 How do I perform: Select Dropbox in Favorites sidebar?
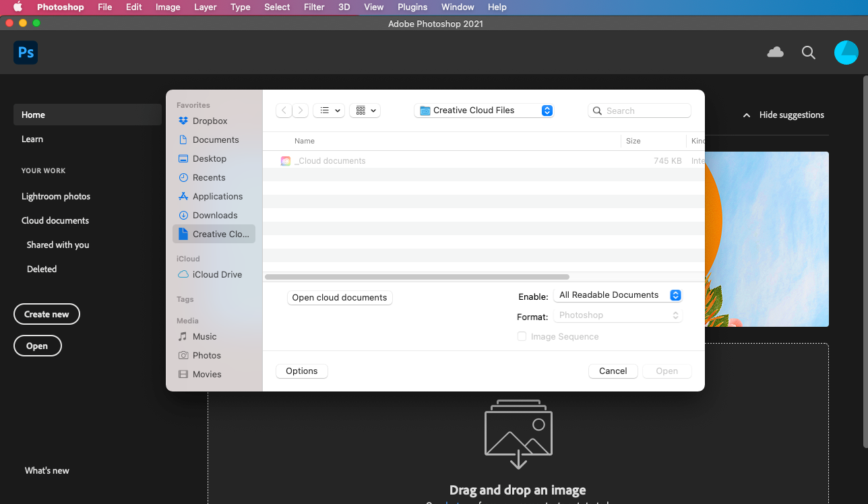(x=214, y=121)
